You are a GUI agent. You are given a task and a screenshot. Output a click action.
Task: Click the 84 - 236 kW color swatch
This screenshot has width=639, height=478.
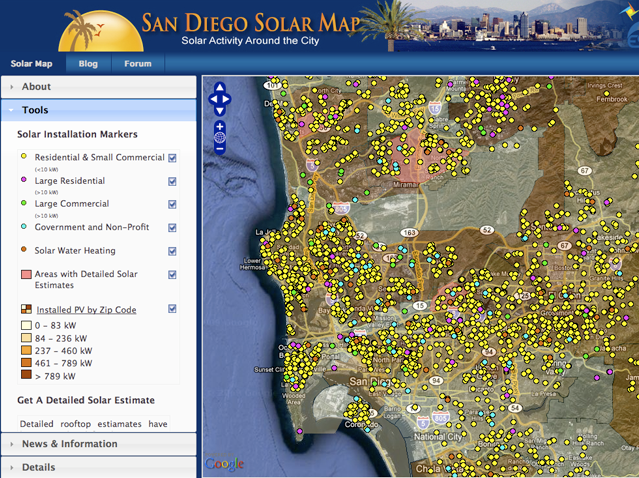26,338
